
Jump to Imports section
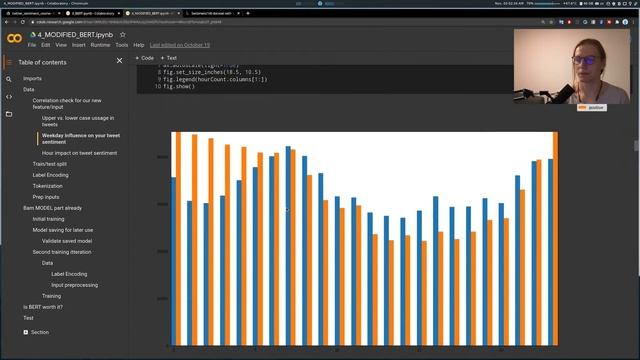[x=32, y=78]
